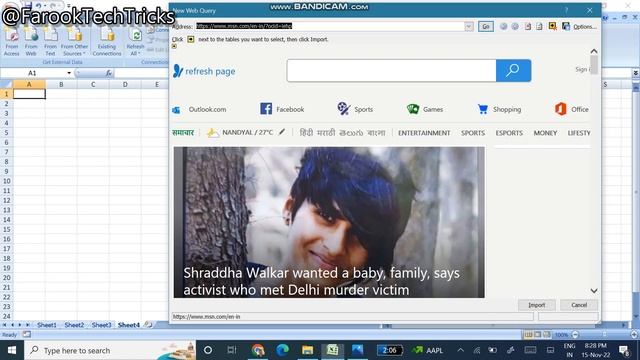Click the Normal view icon in status bar

tap(528, 335)
